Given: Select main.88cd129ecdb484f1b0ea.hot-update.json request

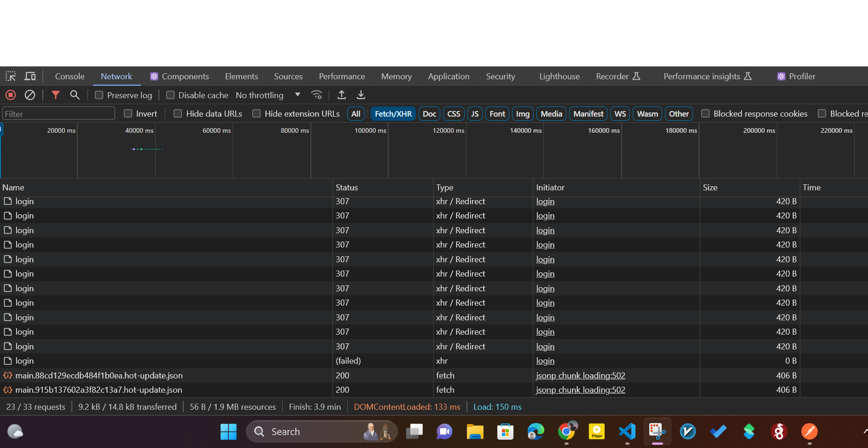Looking at the screenshot, I should point(434,376).
